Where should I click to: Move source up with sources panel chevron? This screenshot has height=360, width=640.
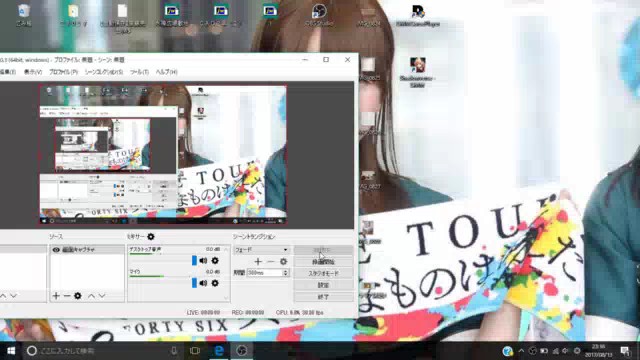(91, 296)
